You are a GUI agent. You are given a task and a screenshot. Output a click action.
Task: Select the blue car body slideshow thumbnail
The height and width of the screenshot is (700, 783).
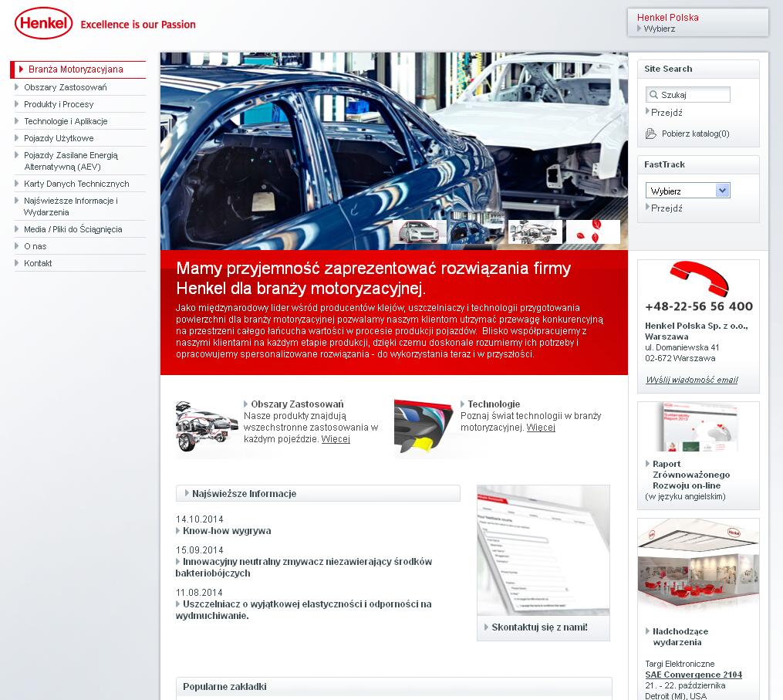point(478,228)
